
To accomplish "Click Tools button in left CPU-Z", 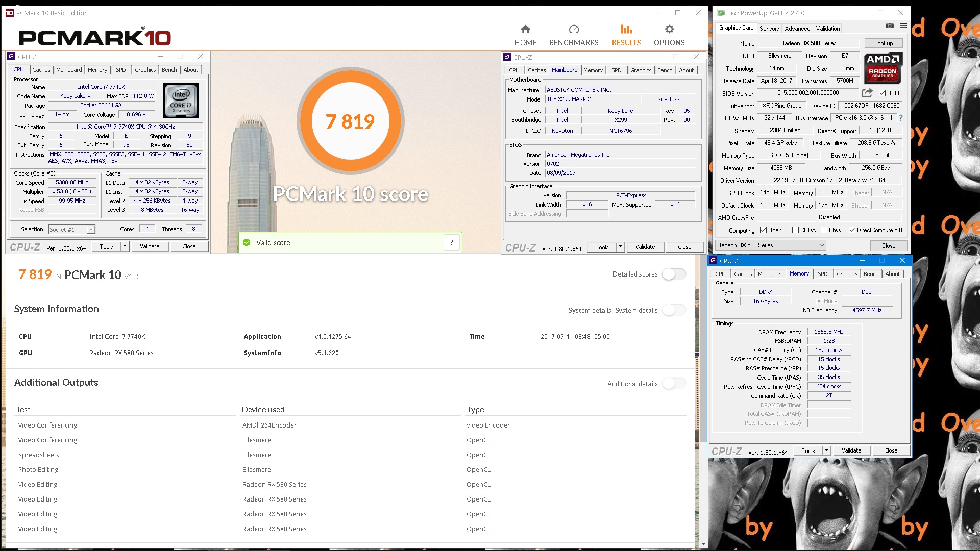I will (106, 246).
